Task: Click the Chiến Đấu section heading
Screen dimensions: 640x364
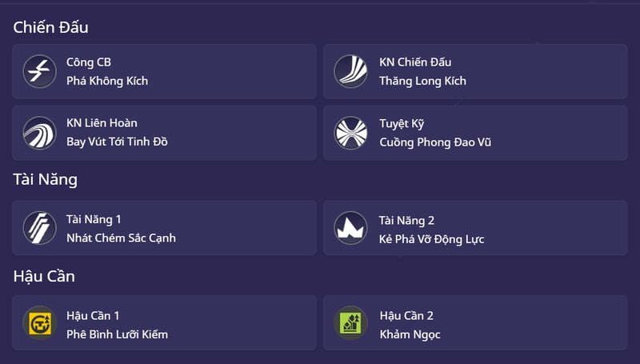Action: pos(50,27)
